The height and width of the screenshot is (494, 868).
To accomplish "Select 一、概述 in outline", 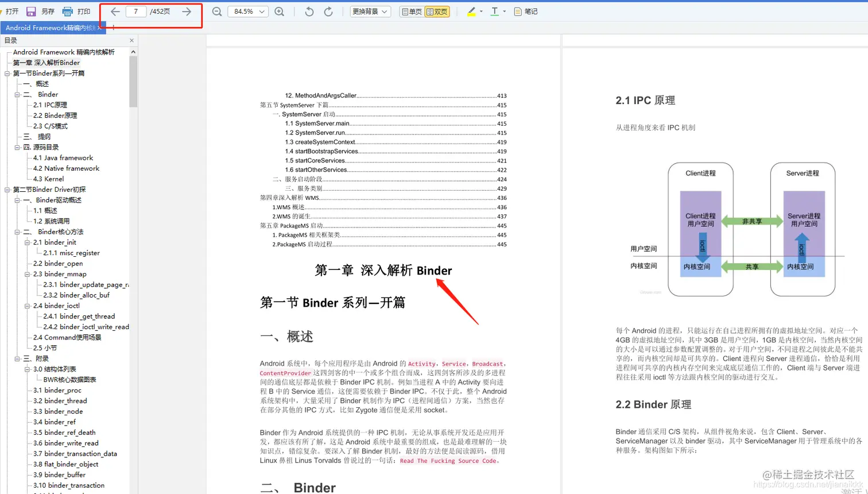I will point(36,84).
